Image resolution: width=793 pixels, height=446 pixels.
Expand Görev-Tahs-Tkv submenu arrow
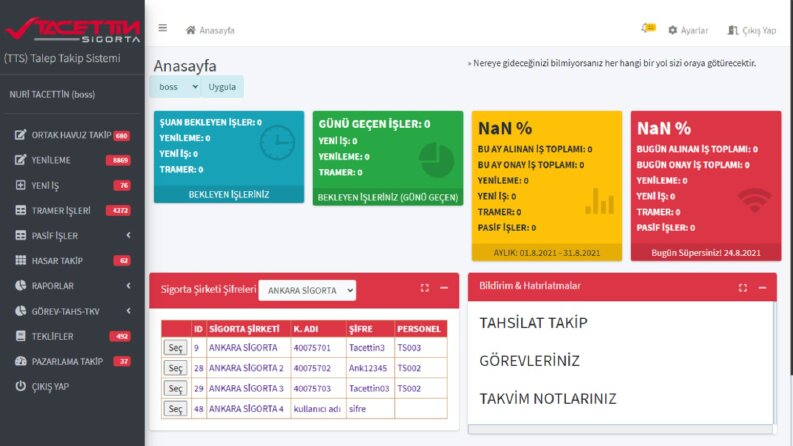128,311
